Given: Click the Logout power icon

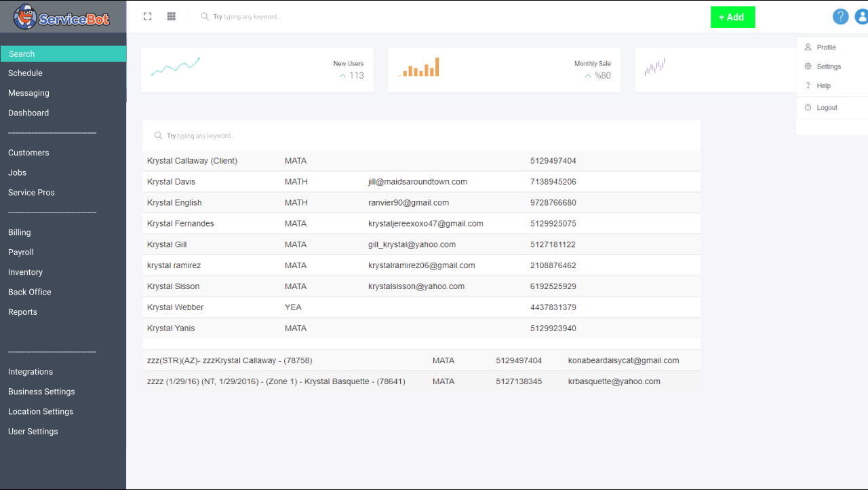Looking at the screenshot, I should 808,107.
